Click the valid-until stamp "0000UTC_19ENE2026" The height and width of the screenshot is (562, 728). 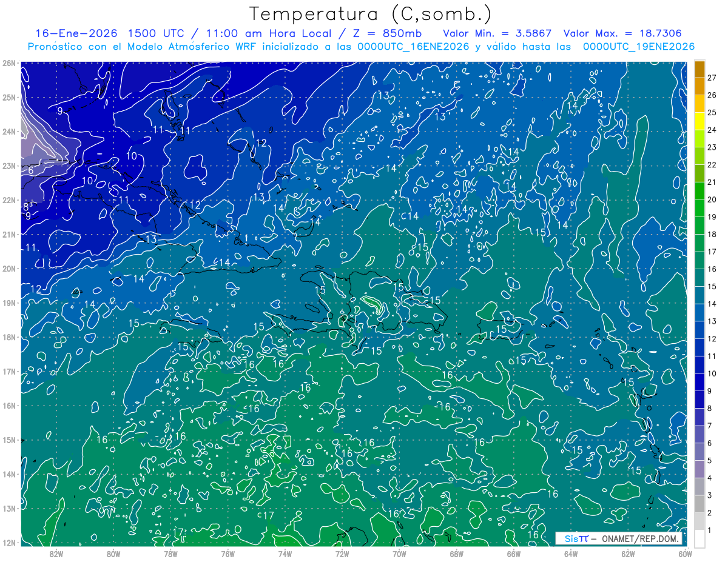pyautogui.click(x=639, y=47)
